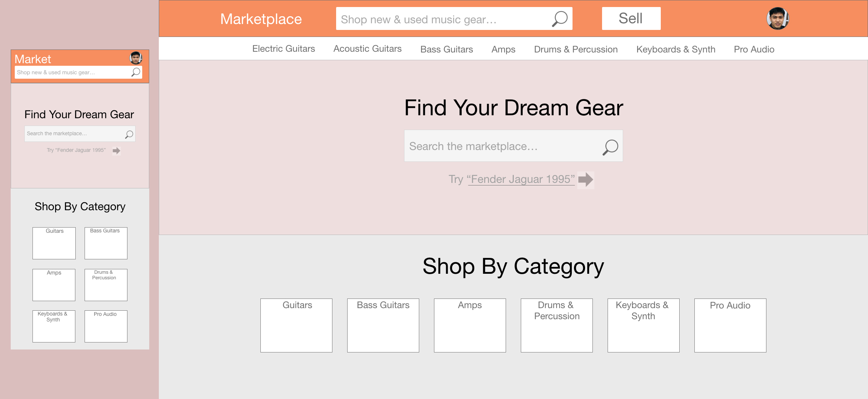Select the desktop Amps category card
Image resolution: width=868 pixels, height=399 pixels.
click(x=470, y=325)
